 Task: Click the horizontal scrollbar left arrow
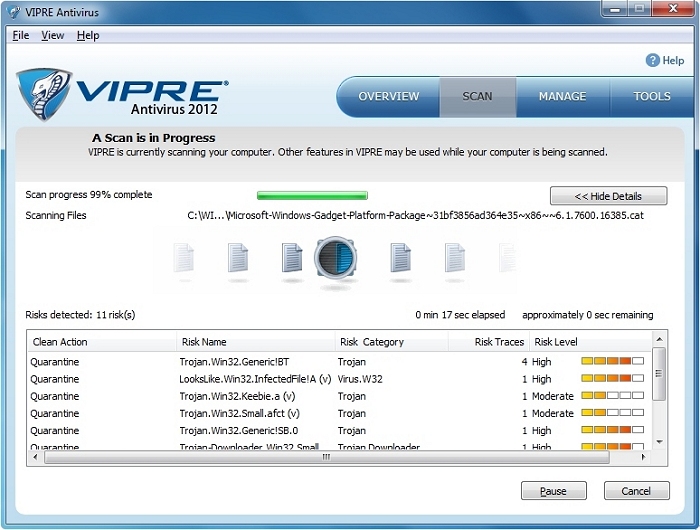(35, 457)
